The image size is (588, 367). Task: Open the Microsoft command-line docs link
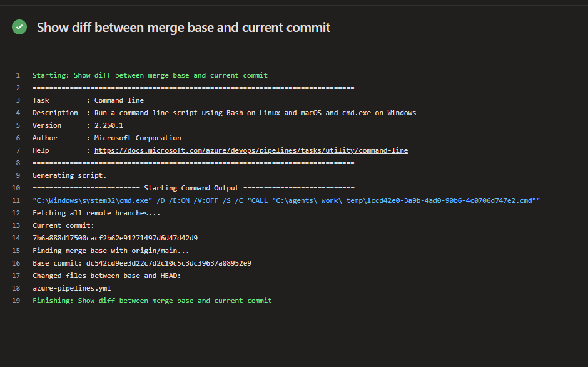[251, 150]
